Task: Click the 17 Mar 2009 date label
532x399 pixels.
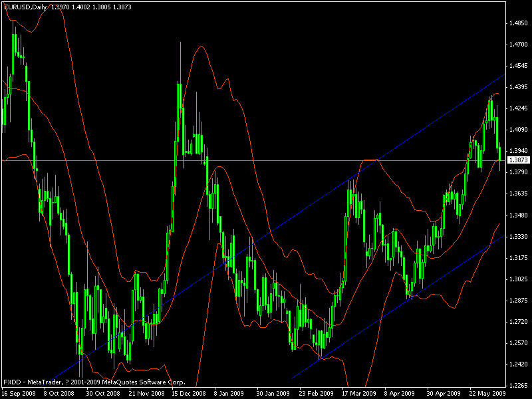Action: pyautogui.click(x=359, y=394)
